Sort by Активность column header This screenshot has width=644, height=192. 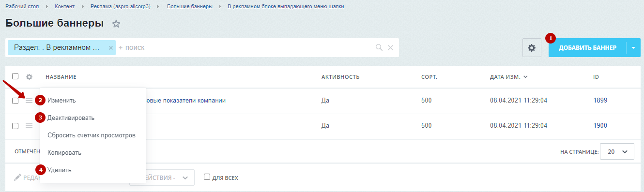(340, 77)
